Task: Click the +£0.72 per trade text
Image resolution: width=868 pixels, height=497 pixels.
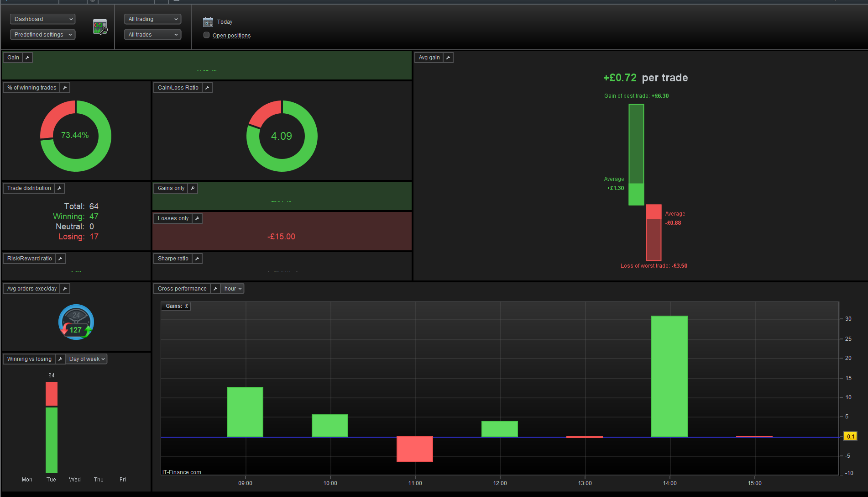Action: (x=645, y=78)
